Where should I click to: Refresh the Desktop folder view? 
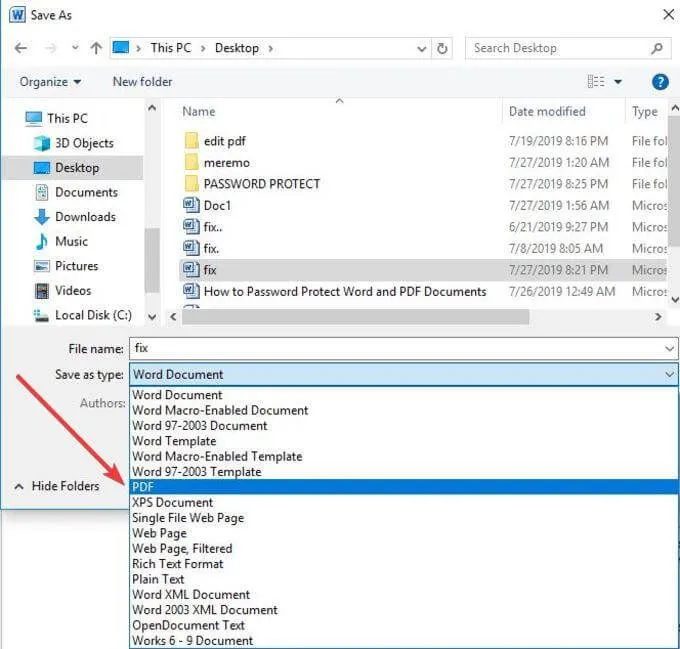coord(442,48)
